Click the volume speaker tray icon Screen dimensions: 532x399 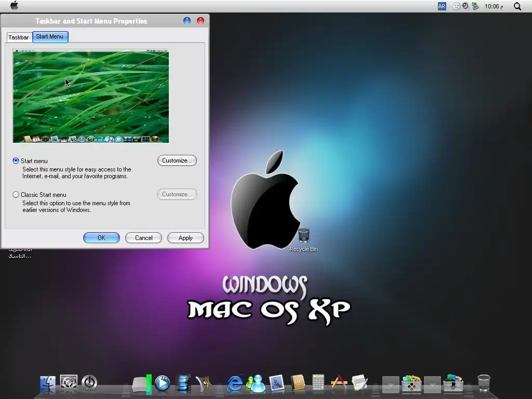pos(465,6)
